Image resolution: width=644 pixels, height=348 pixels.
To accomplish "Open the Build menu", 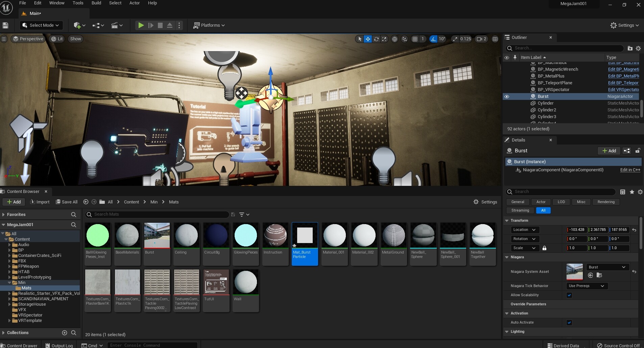I will pos(96,3).
